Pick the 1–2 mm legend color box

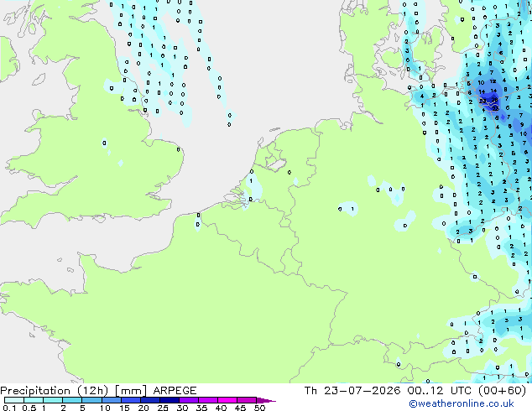pos(53,400)
